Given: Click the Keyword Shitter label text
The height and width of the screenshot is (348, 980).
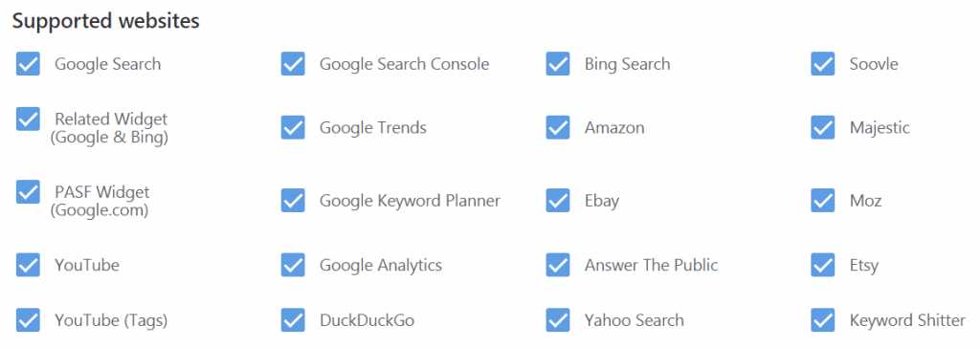Looking at the screenshot, I should (x=907, y=321).
